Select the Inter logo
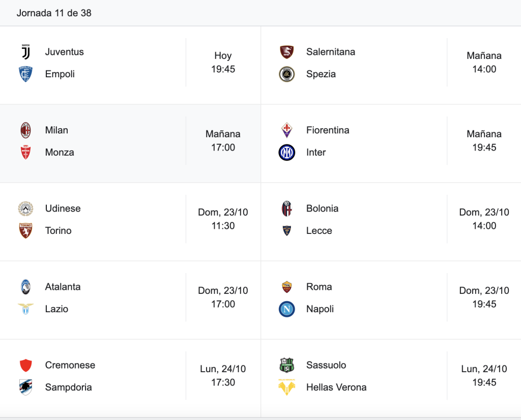Screen dimensions: 521x420 (287, 153)
